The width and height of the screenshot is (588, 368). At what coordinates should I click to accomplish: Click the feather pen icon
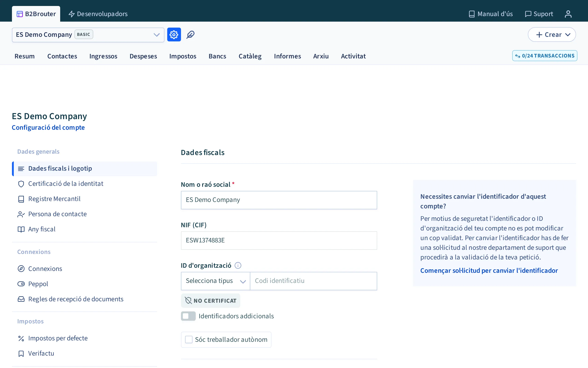(x=190, y=34)
